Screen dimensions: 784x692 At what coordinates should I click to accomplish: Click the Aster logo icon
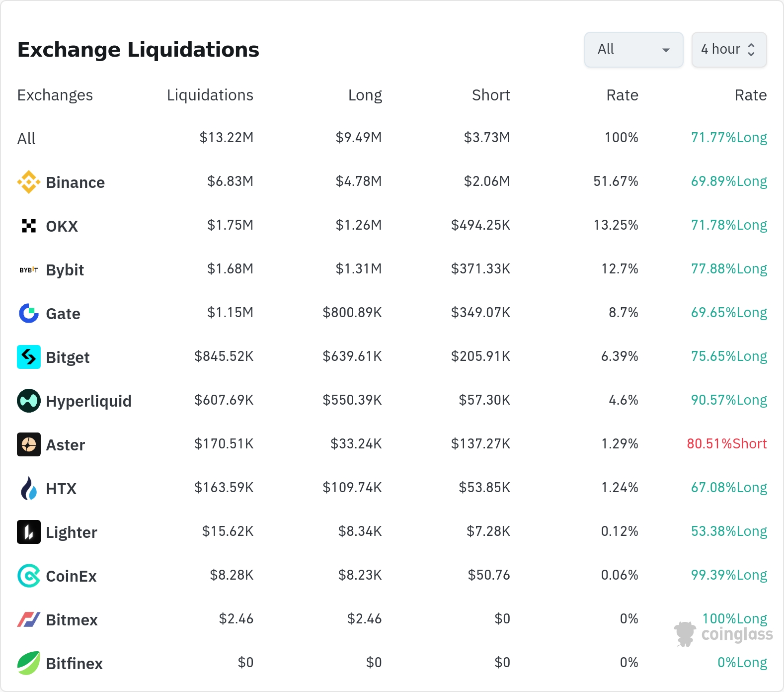29,445
